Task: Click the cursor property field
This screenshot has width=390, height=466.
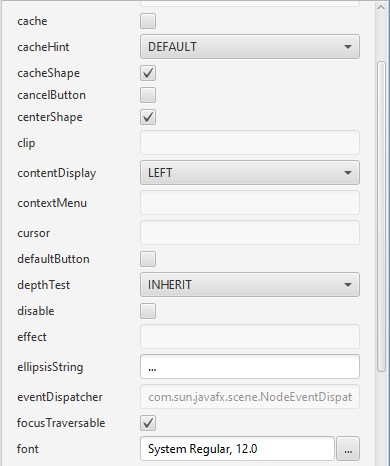Action: (x=250, y=233)
